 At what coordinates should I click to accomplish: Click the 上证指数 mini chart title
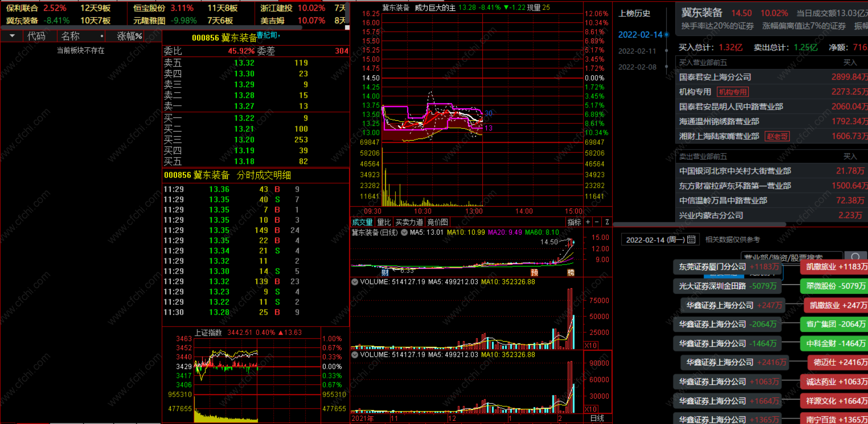(208, 332)
